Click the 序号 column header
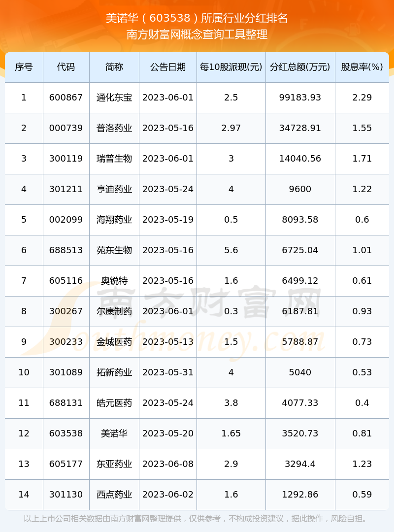This screenshot has width=394, height=532. coord(24,67)
